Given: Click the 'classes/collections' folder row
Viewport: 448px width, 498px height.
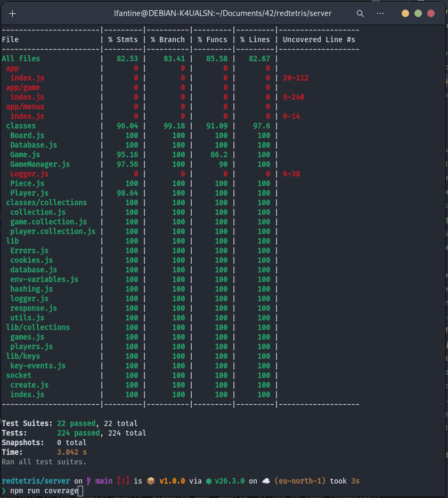Looking at the screenshot, I should (46, 203).
